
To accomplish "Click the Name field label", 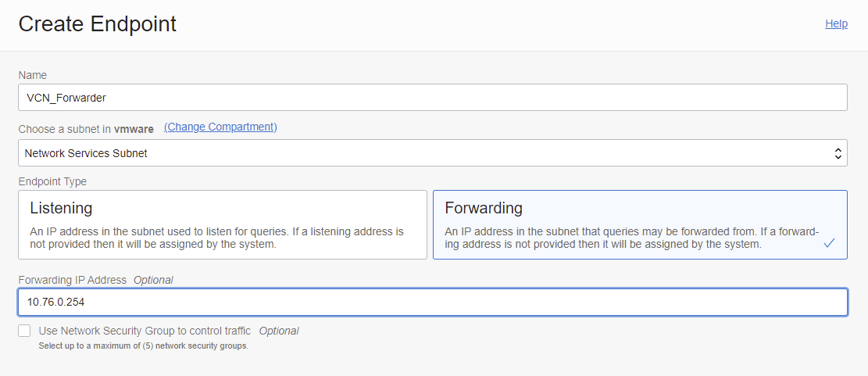I will tap(33, 75).
